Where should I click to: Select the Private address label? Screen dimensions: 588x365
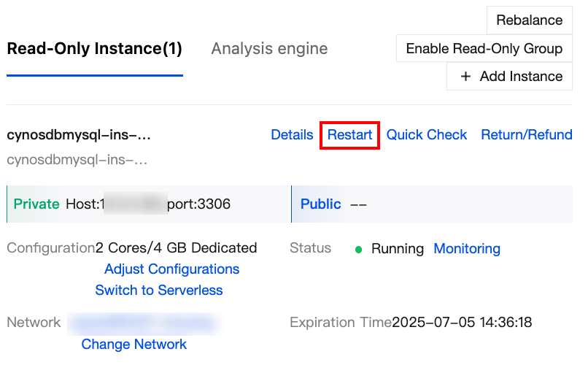(36, 204)
